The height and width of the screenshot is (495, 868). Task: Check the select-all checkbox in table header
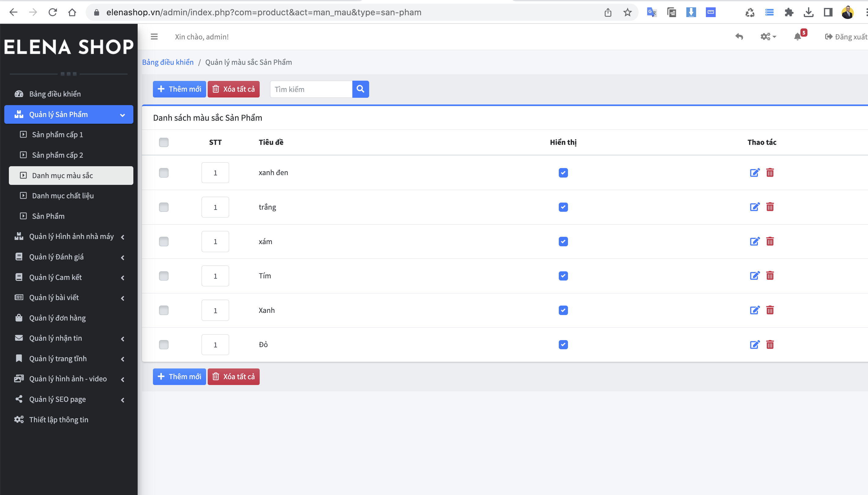tap(164, 142)
